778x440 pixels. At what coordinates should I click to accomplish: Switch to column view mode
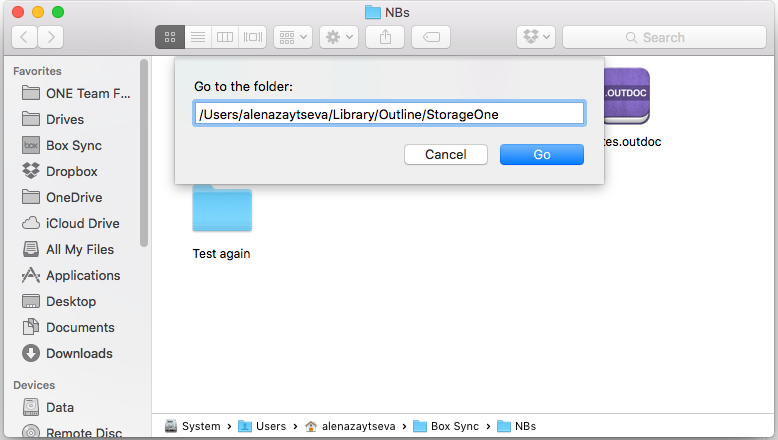(225, 37)
